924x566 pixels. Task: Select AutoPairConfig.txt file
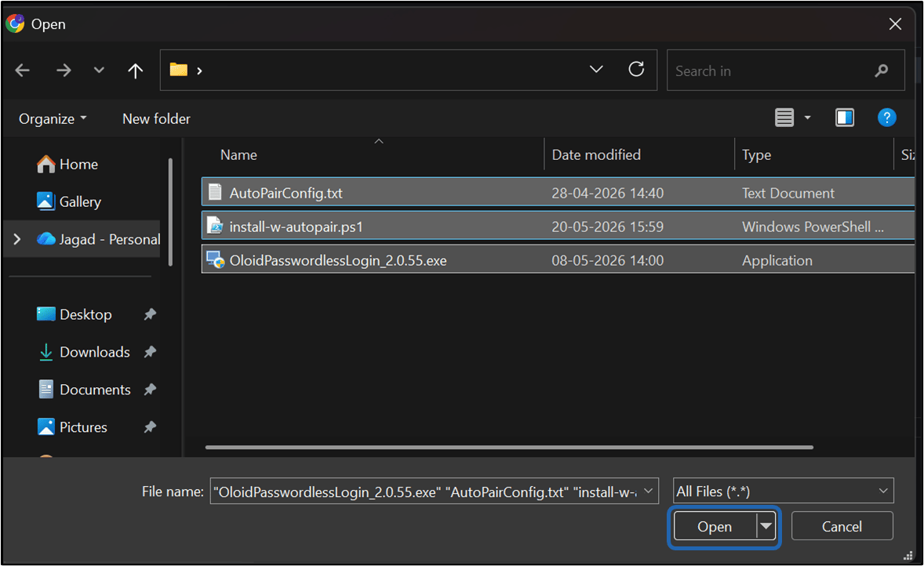coord(558,193)
